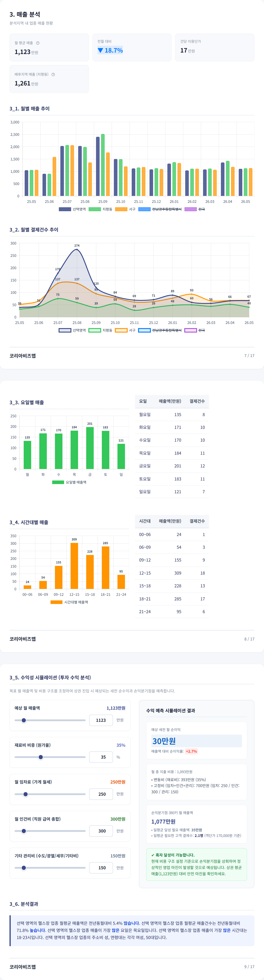264x980 pixels.
Task: Click 15~18 in the 시간대 table
Action: tap(145, 586)
